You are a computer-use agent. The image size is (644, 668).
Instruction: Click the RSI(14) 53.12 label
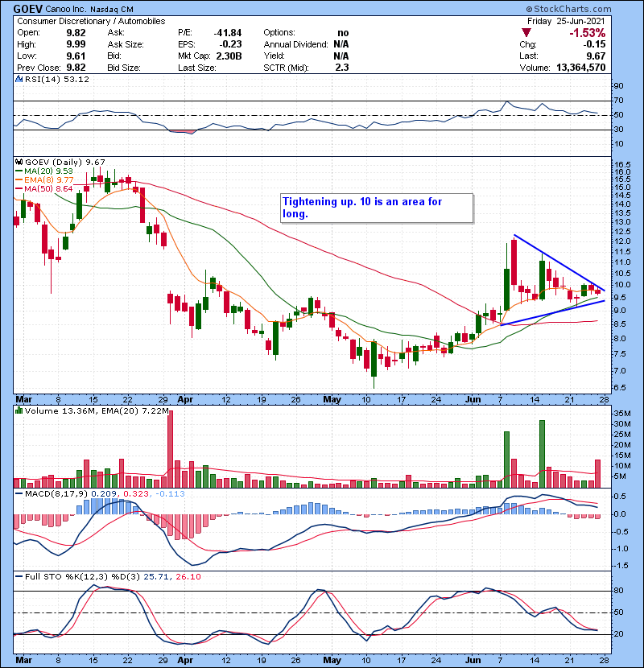[x=56, y=79]
